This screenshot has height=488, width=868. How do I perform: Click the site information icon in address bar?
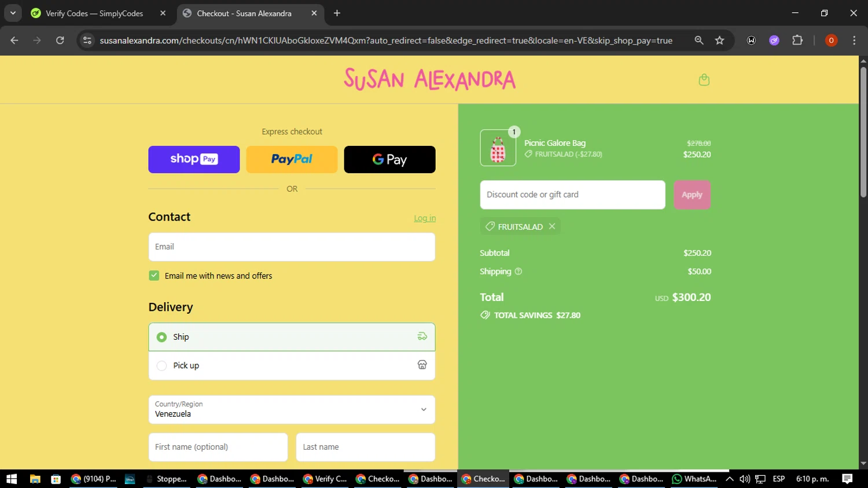tap(87, 41)
